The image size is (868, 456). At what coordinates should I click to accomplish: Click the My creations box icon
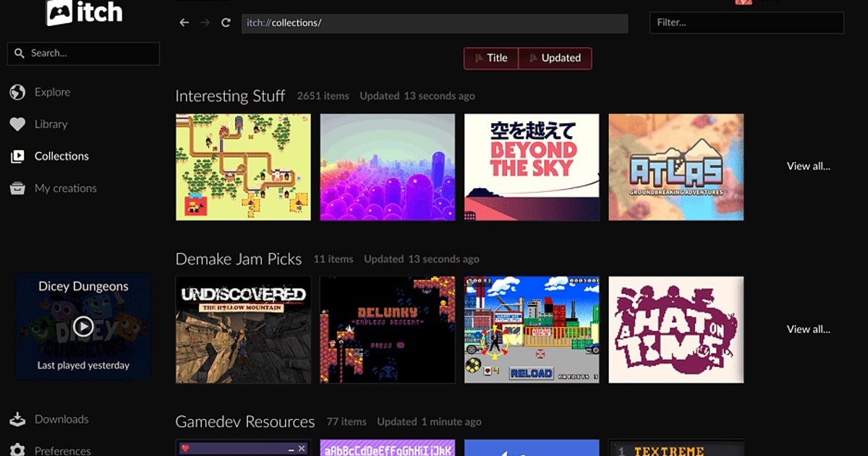tap(17, 188)
